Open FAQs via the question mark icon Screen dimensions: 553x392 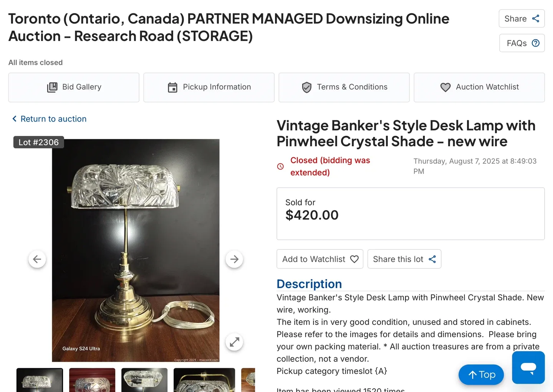click(x=535, y=43)
